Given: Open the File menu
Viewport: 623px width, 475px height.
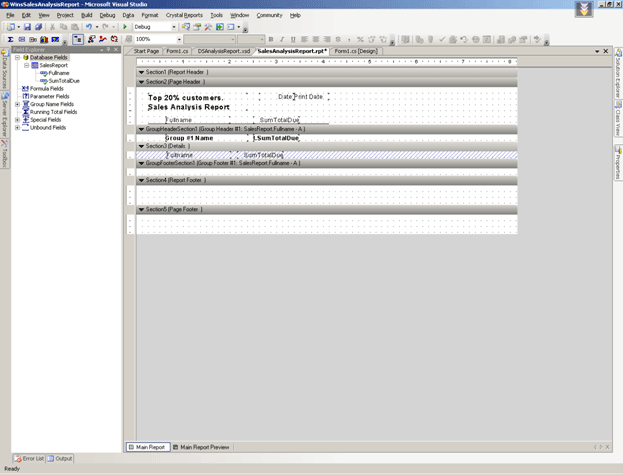Looking at the screenshot, I should click(10, 15).
